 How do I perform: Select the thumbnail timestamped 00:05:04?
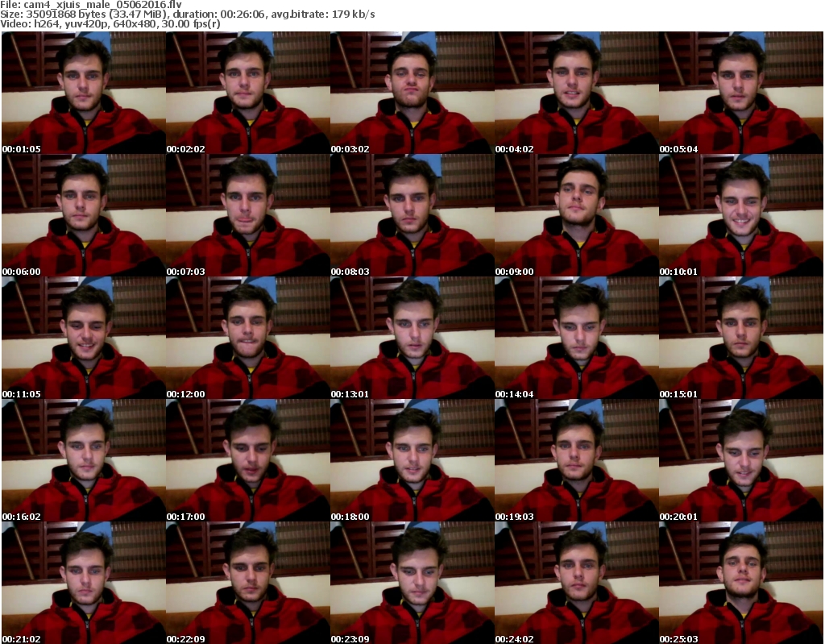pyautogui.click(x=741, y=93)
